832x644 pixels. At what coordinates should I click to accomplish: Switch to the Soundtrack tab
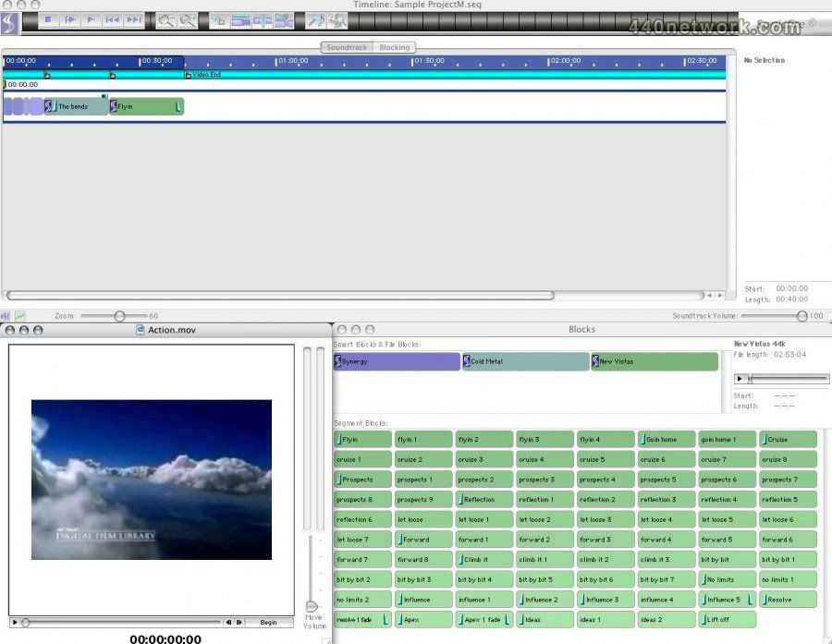347,47
